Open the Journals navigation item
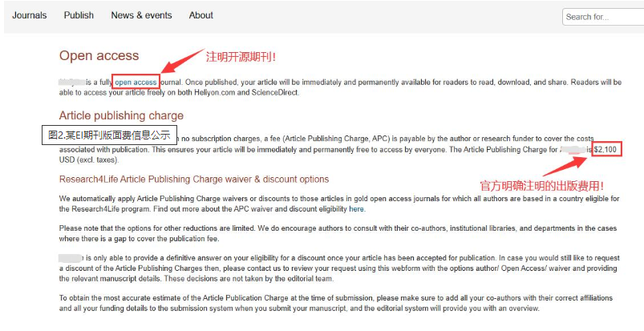 tap(29, 15)
